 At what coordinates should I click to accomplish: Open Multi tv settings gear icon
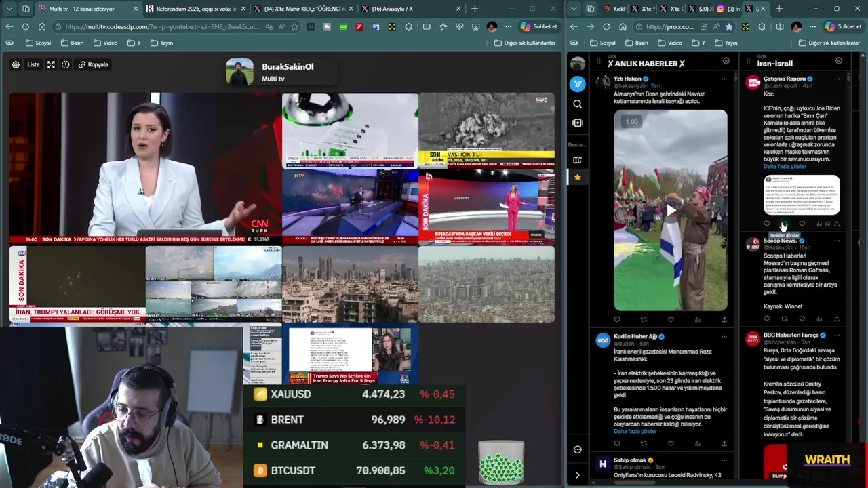pos(16,64)
